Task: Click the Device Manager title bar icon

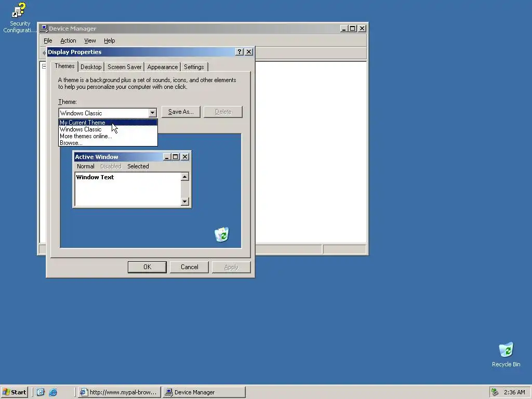Action: [44, 29]
